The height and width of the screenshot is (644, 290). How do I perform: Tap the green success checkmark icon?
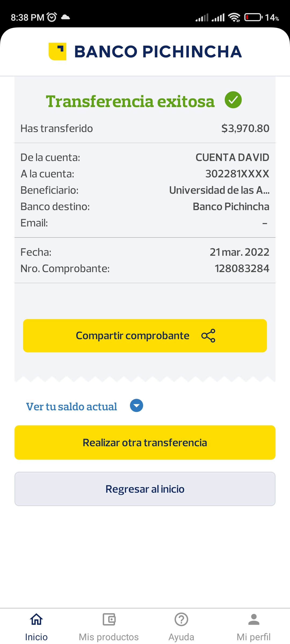point(233,100)
